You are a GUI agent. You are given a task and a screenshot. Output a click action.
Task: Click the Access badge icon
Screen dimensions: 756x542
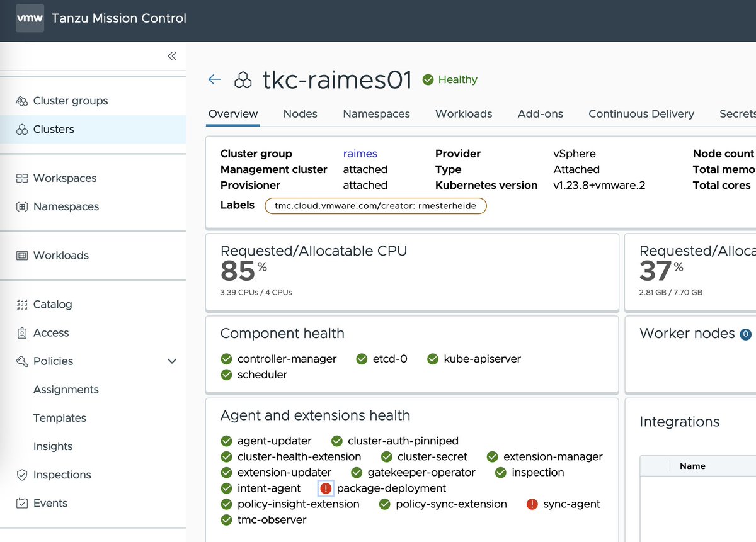pyautogui.click(x=22, y=332)
